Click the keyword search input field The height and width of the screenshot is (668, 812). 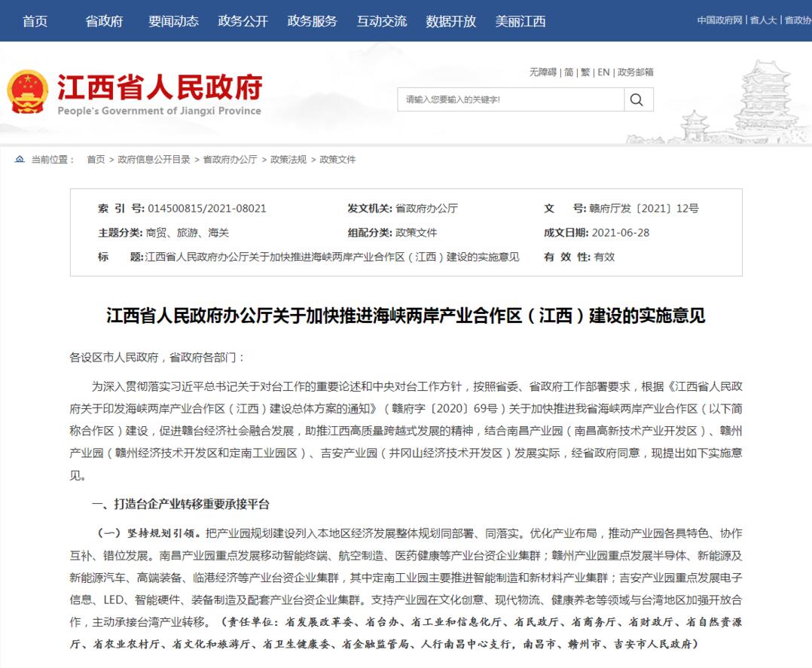click(x=511, y=99)
